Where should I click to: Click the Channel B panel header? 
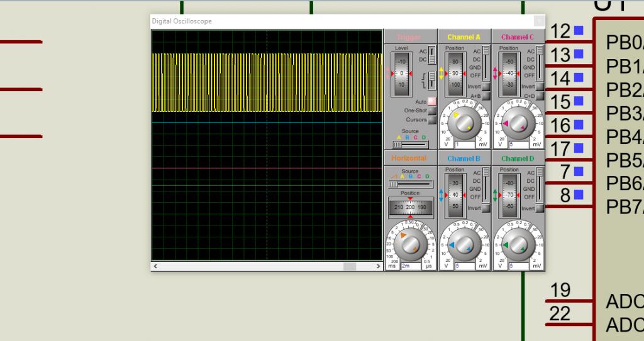[x=464, y=158]
